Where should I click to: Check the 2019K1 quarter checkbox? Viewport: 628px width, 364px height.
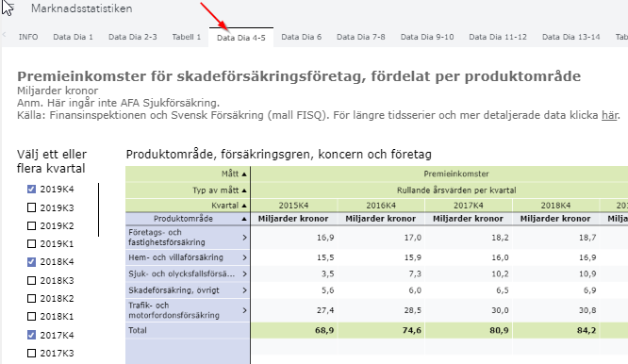31,243
